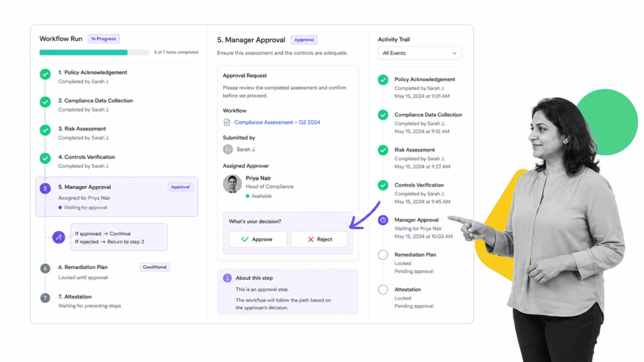644x362 pixels.
Task: Select step 2. Compliance Data Collection
Action: coord(96,101)
